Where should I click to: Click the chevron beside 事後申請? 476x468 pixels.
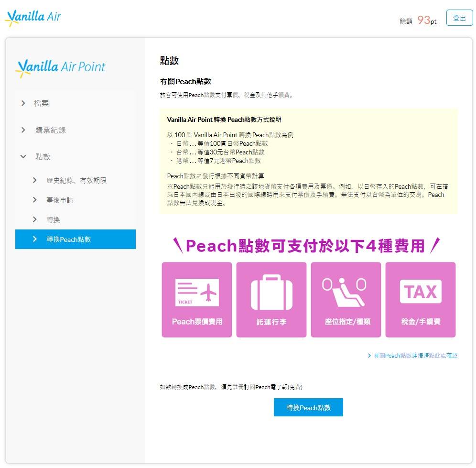34,200
